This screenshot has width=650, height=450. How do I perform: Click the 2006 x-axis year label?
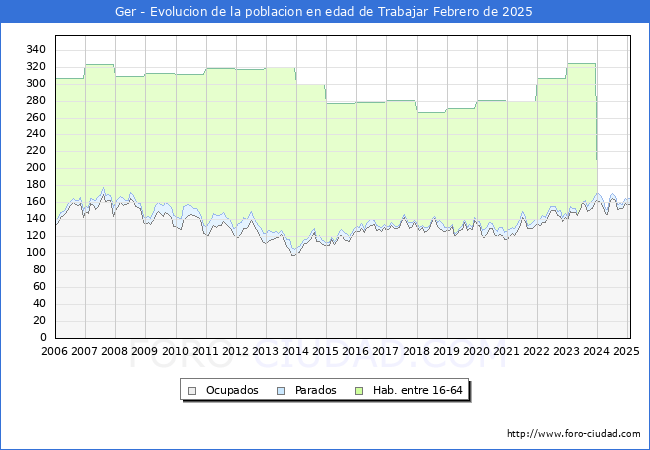click(54, 351)
